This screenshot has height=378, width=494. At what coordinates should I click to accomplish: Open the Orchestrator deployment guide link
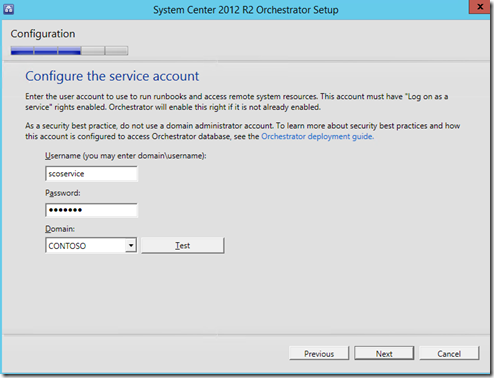(317, 136)
